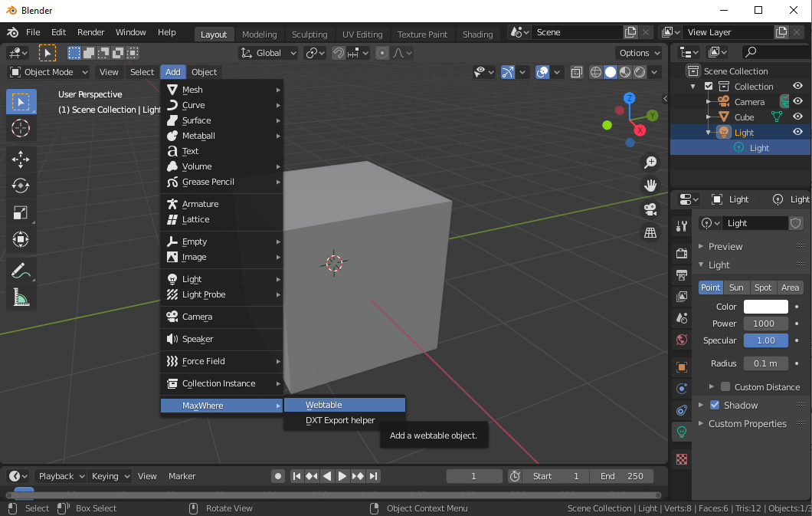Toggle X-ray view
This screenshot has height=516, width=812.
pos(576,72)
